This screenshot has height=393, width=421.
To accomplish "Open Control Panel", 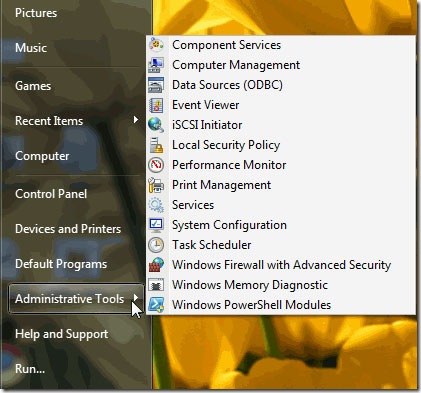I will (51, 194).
